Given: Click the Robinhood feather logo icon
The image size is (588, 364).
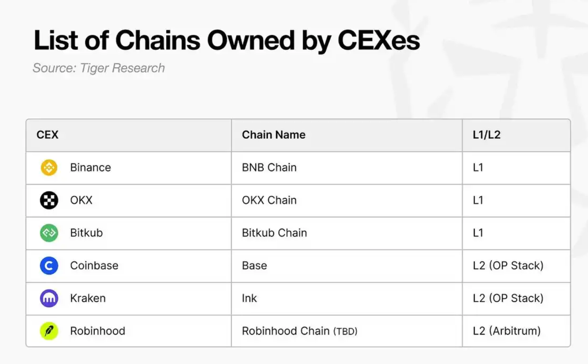Looking at the screenshot, I should (49, 331).
